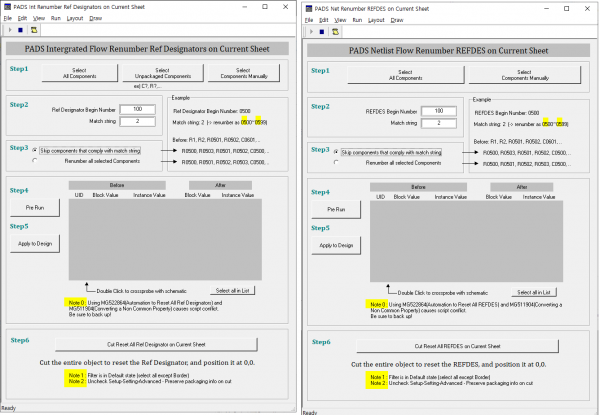The image size is (600, 415).
Task: Click the Run (play) icon in left window toolbar
Action: point(8,29)
